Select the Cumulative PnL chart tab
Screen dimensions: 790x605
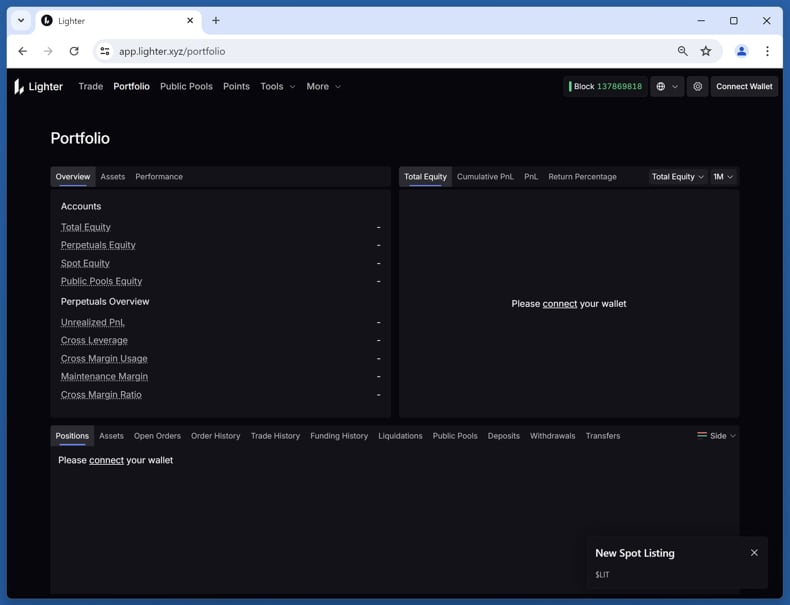(485, 177)
